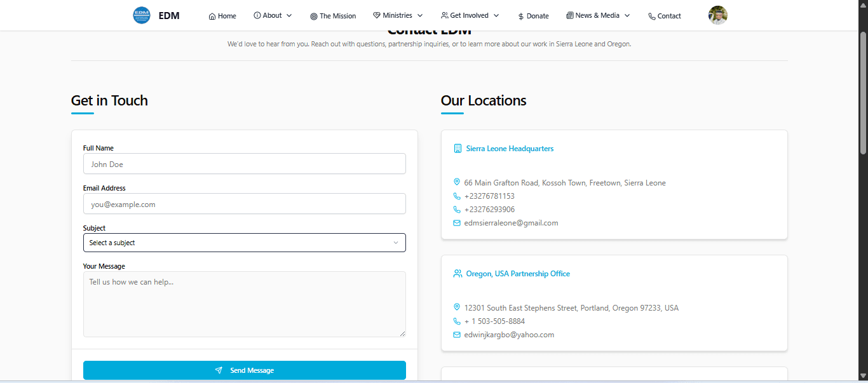Click the dollar icon beside Donate
The image size is (868, 383).
[521, 16]
